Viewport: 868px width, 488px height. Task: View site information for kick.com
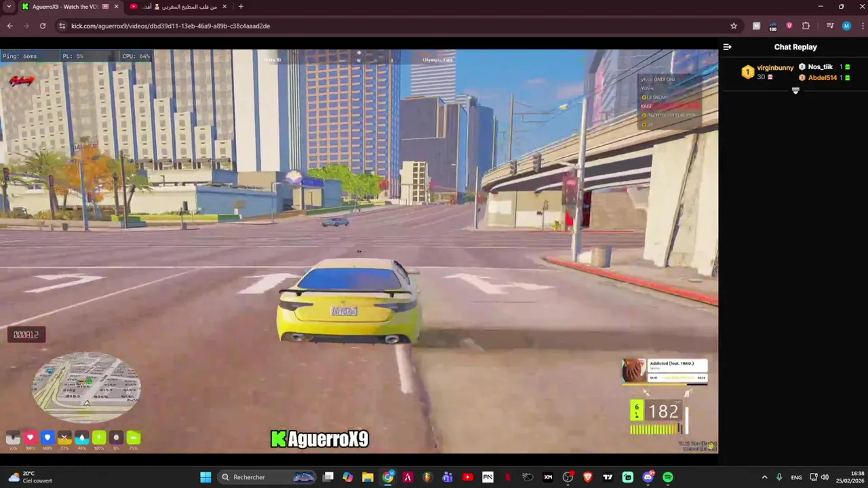click(62, 26)
